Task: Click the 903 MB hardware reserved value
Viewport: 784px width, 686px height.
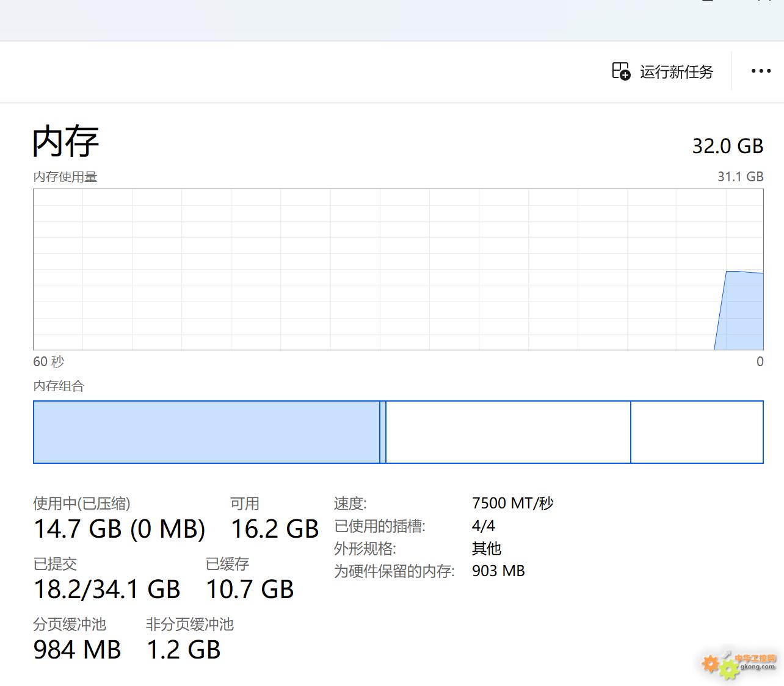Action: (x=498, y=571)
